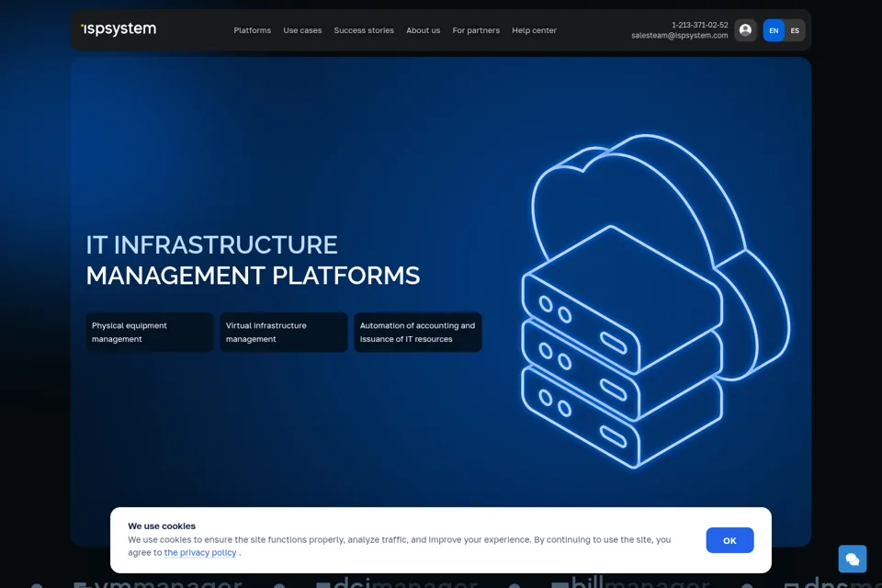The width and height of the screenshot is (882, 588).
Task: Visit the Help center
Action: [534, 30]
